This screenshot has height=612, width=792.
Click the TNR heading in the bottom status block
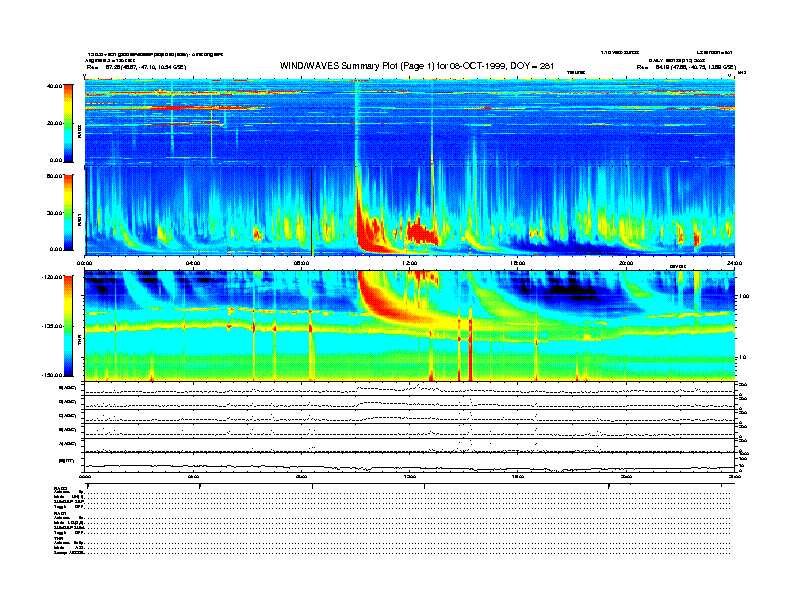(58, 538)
